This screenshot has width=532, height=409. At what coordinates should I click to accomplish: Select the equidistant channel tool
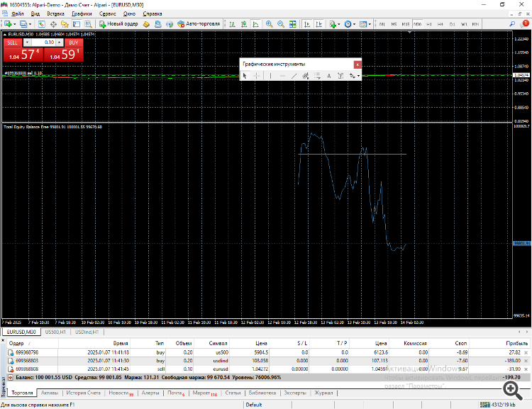point(305,76)
